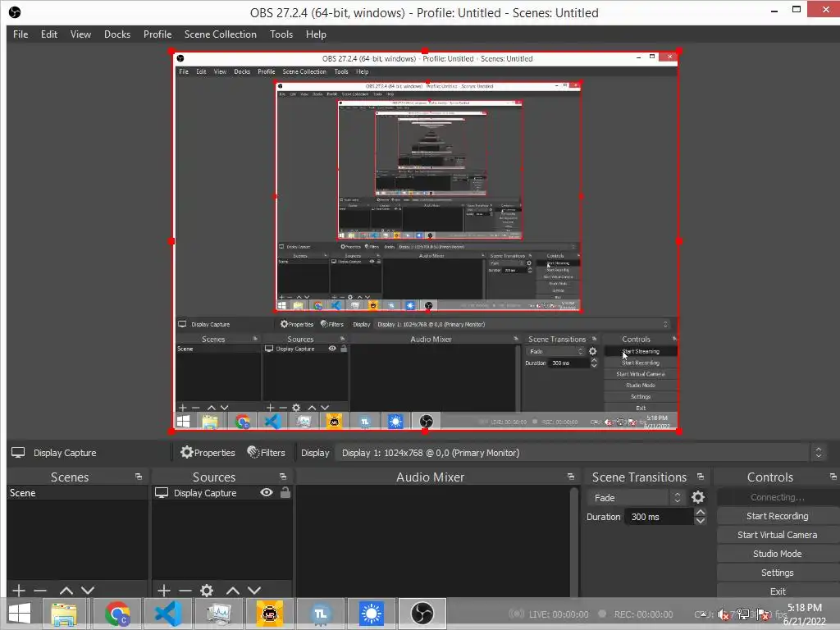Open the Windows Start menu
The image size is (840, 630).
20,614
